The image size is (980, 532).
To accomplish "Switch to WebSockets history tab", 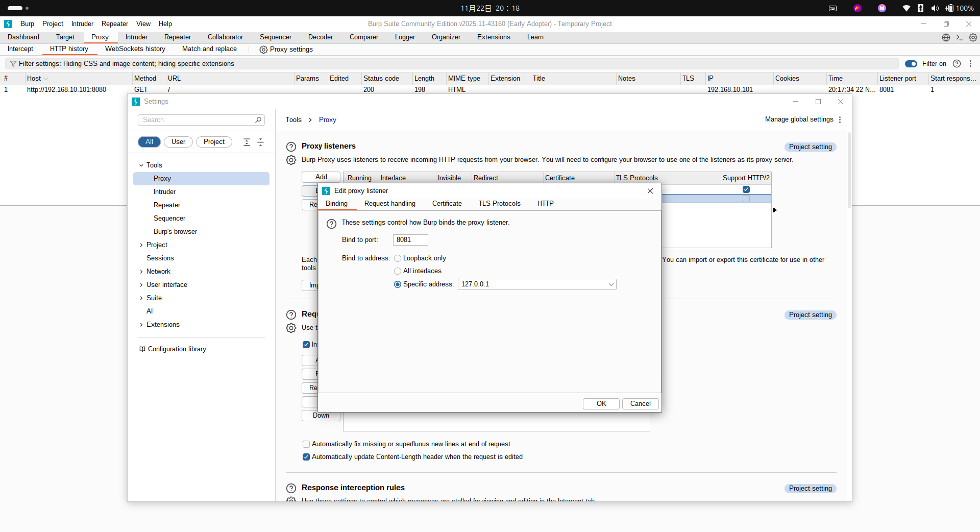I will (x=135, y=49).
